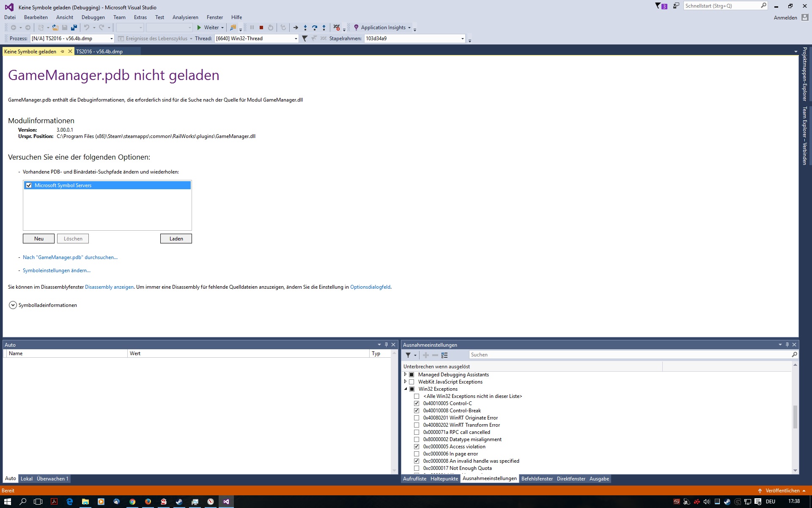The image size is (812, 508).
Task: Click the Save All icon in toolbar
Action: [74, 28]
